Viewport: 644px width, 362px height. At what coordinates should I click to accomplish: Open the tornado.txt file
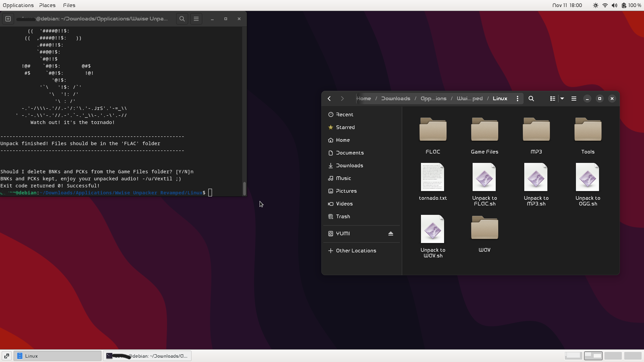[x=432, y=178]
